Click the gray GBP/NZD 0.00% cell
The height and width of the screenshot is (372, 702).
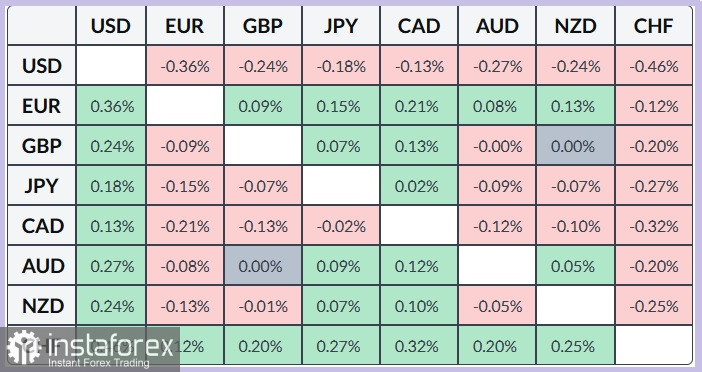[x=575, y=146]
